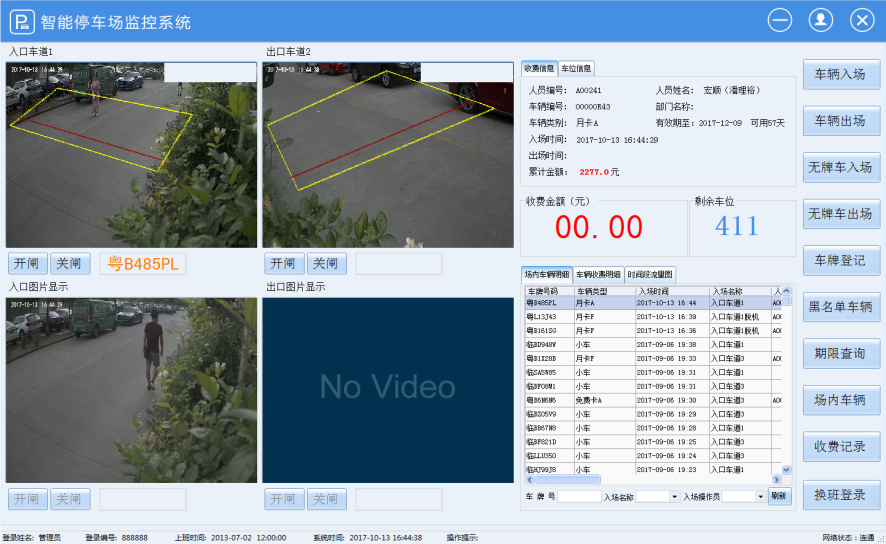The height and width of the screenshot is (544, 886).
Task: Click vehicle list scroll-down arrow
Action: click(x=786, y=469)
